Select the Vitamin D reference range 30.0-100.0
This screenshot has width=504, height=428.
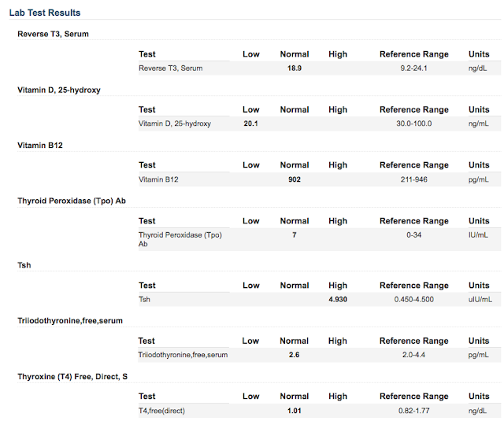(x=413, y=124)
